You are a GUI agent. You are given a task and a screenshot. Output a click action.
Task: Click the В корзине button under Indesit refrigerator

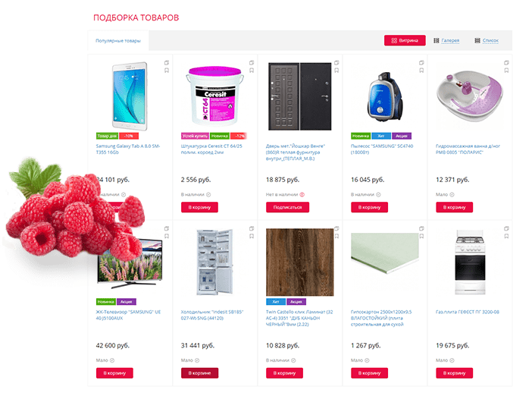[199, 373]
